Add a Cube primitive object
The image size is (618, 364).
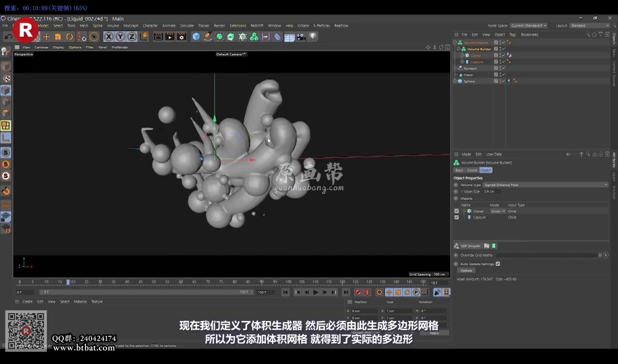click(x=196, y=36)
